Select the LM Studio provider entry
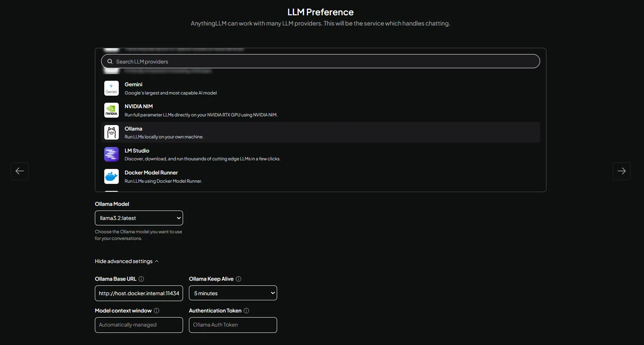Viewport: 644px width, 345px height. (x=321, y=154)
